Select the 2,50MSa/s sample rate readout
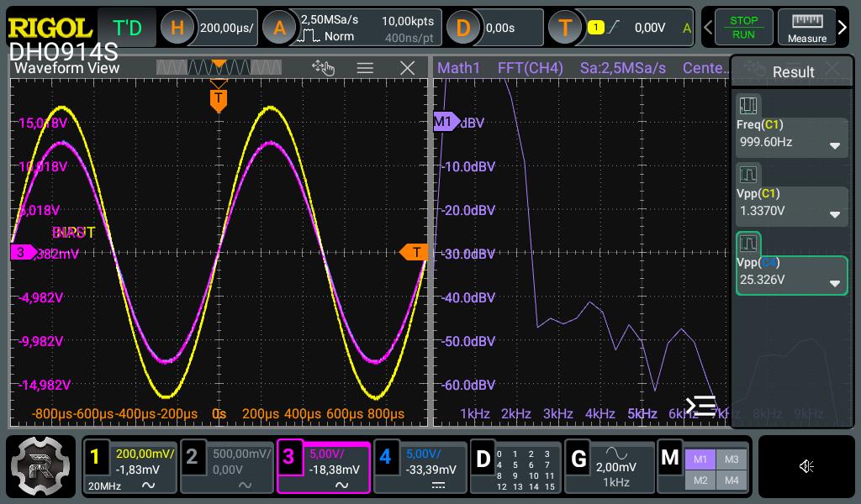The width and height of the screenshot is (861, 504). (x=330, y=20)
